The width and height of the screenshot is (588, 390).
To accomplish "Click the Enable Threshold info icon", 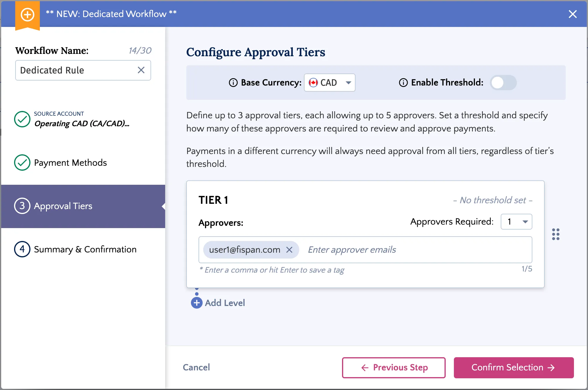I will click(403, 83).
